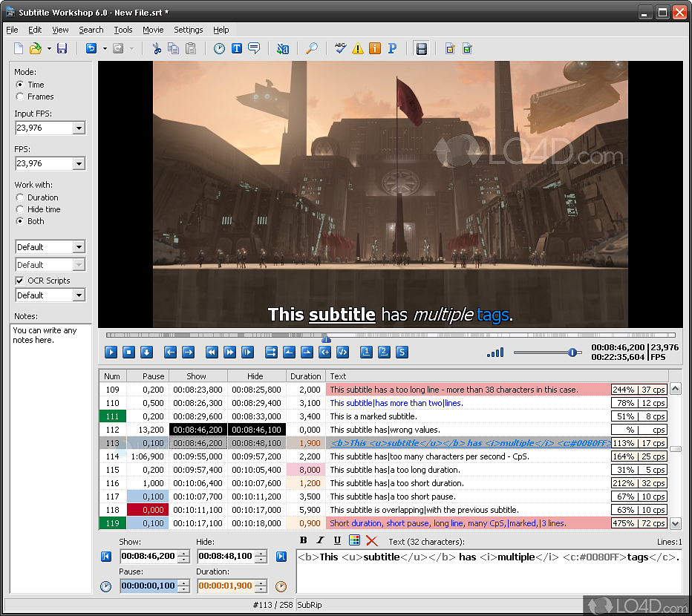
Task: Select the Frames mode radio button
Action: (x=20, y=96)
